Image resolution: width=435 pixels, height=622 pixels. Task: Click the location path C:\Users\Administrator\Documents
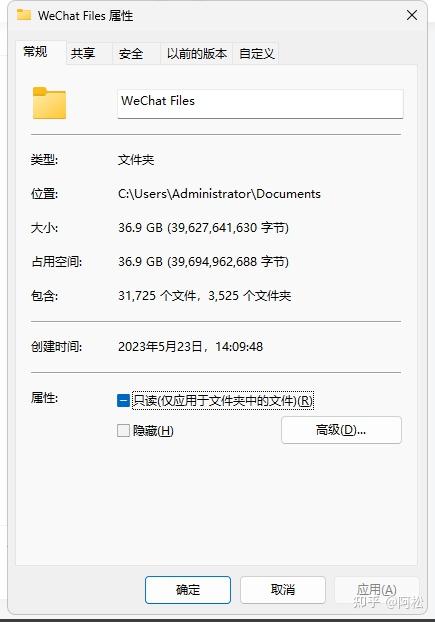point(219,194)
